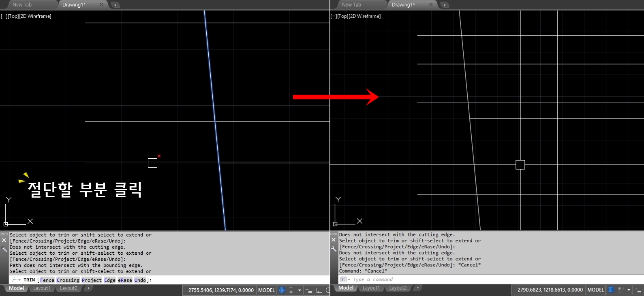
Task: Open the [Top] view menu in right window
Action: click(x=343, y=16)
